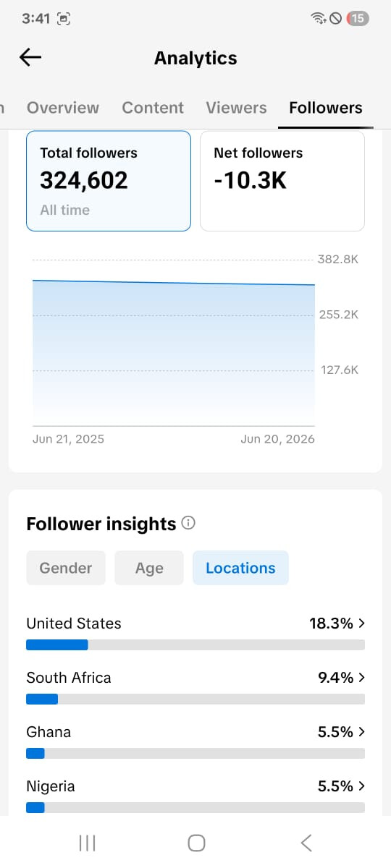Viewport: 391px width, 868px height.
Task: Expand Ghana location chevron
Action: coord(361,732)
